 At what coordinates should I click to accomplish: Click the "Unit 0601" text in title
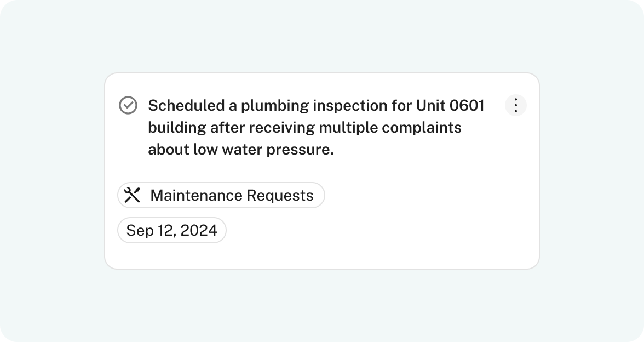click(451, 106)
